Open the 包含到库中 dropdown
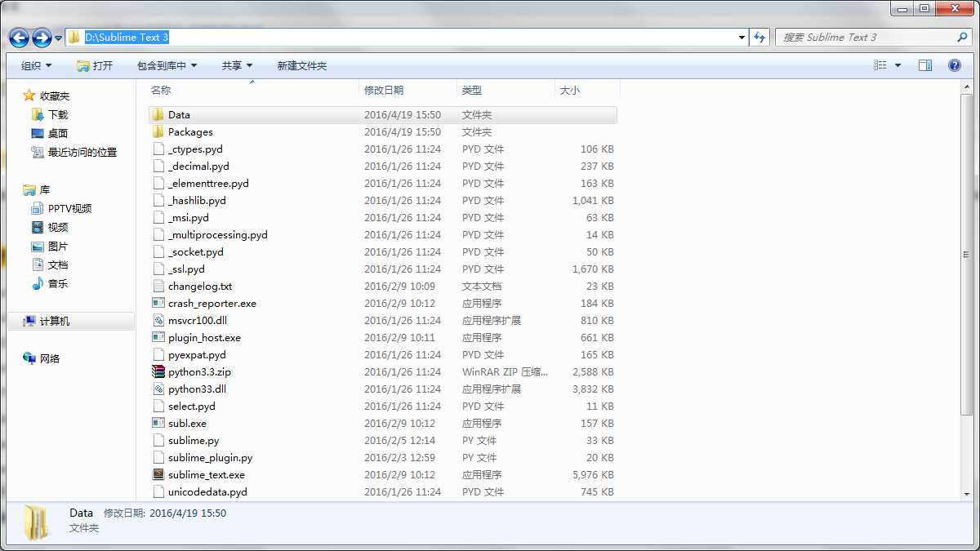Screen dimensions: 980x551 [x=167, y=65]
